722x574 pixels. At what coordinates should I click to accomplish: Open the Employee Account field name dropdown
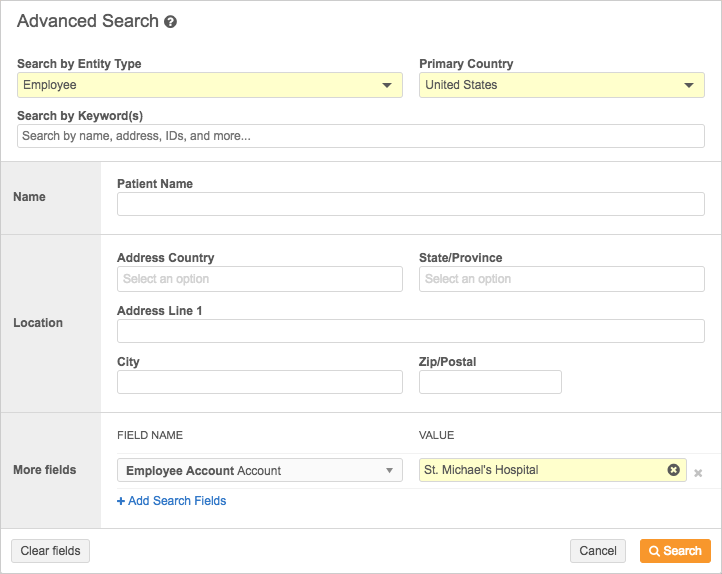pyautogui.click(x=259, y=470)
